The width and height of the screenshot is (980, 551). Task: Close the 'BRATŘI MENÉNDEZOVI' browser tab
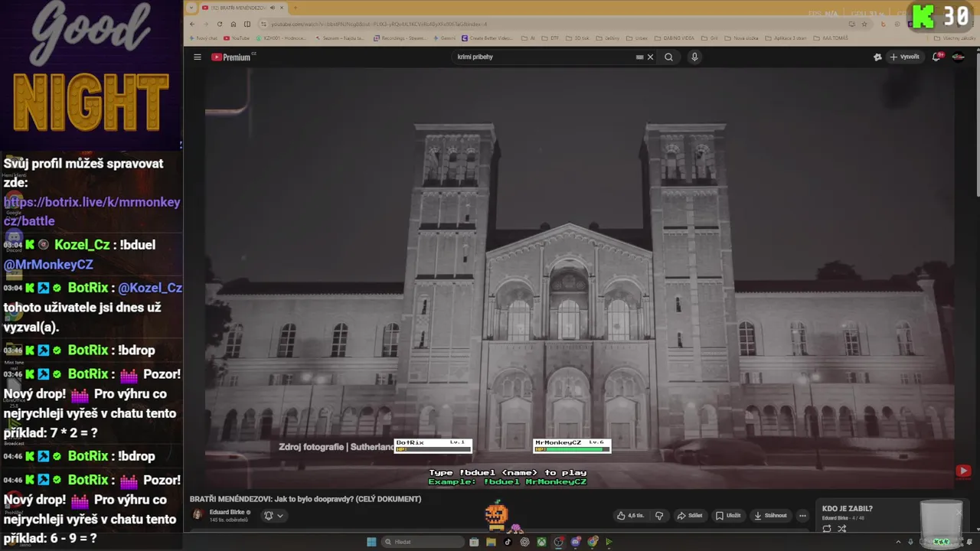pos(282,8)
